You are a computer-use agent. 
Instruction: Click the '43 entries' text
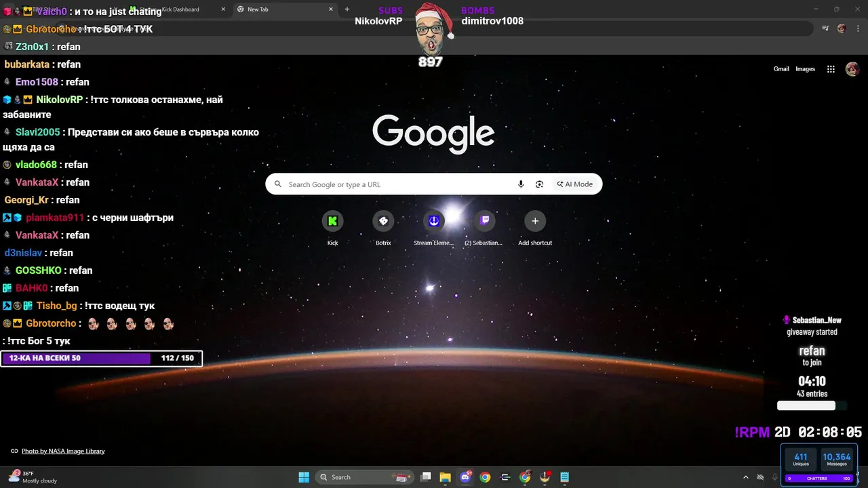[812, 394]
